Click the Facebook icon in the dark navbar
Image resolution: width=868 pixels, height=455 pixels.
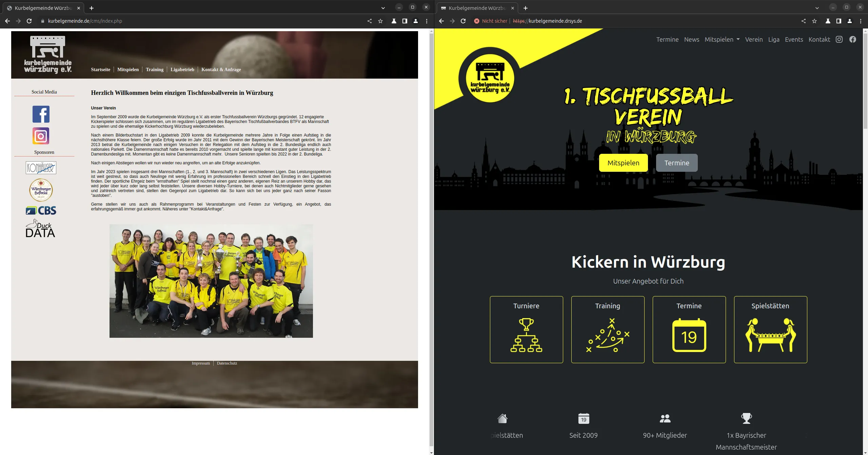(853, 39)
